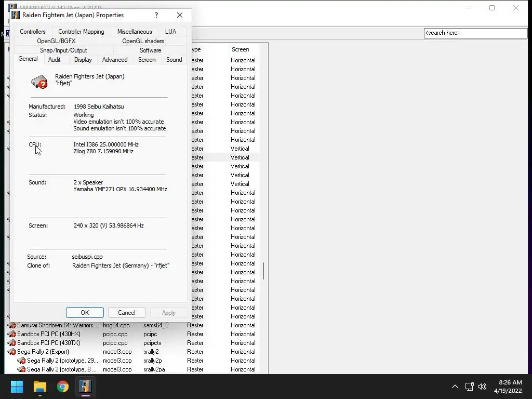This screenshot has height=399, width=532.
Task: Click the Sega Rally 2 (prototype, 29 icon
Action: click(x=21, y=361)
